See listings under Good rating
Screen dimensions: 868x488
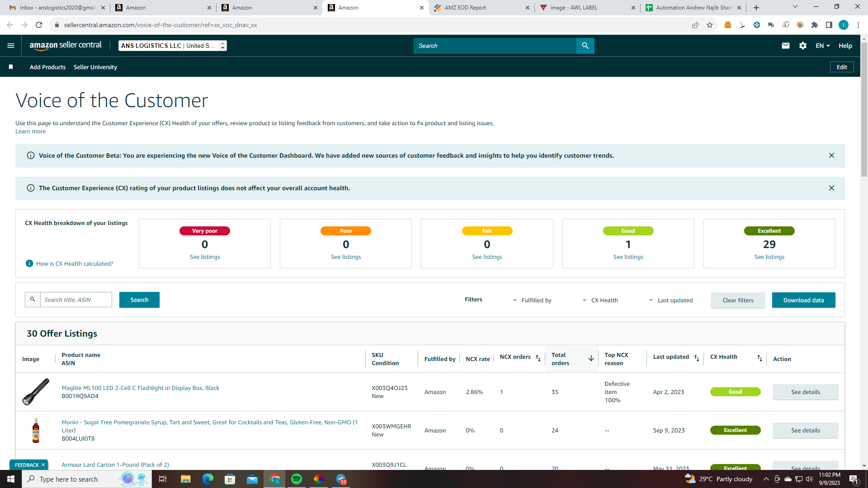point(628,257)
